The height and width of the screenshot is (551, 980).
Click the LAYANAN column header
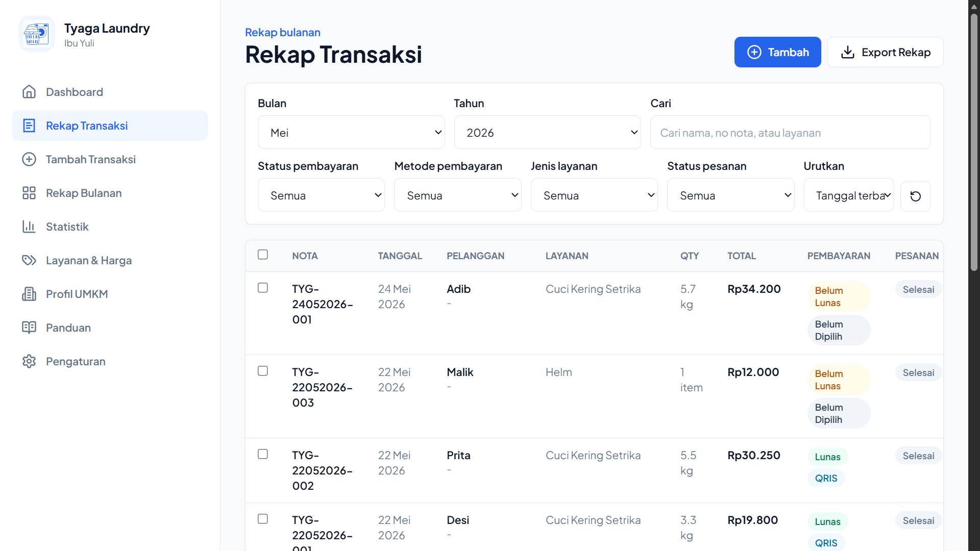[x=567, y=256]
